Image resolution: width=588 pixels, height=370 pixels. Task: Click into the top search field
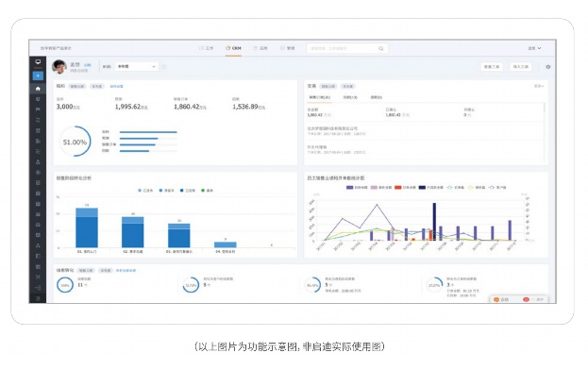pos(344,48)
